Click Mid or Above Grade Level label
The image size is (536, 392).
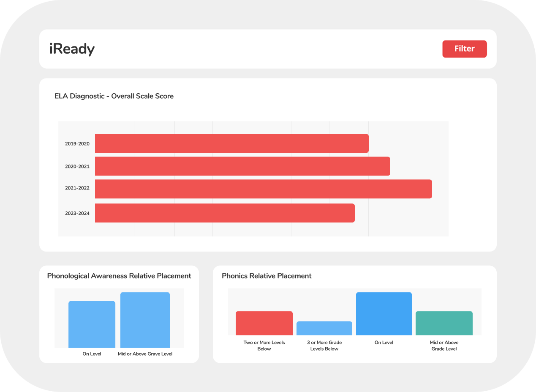tap(444, 346)
